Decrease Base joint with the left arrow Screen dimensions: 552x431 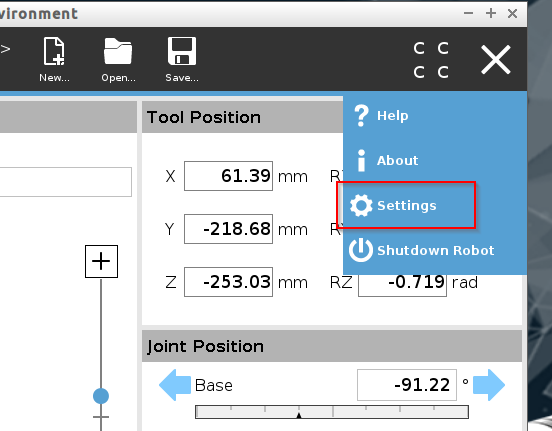click(175, 385)
